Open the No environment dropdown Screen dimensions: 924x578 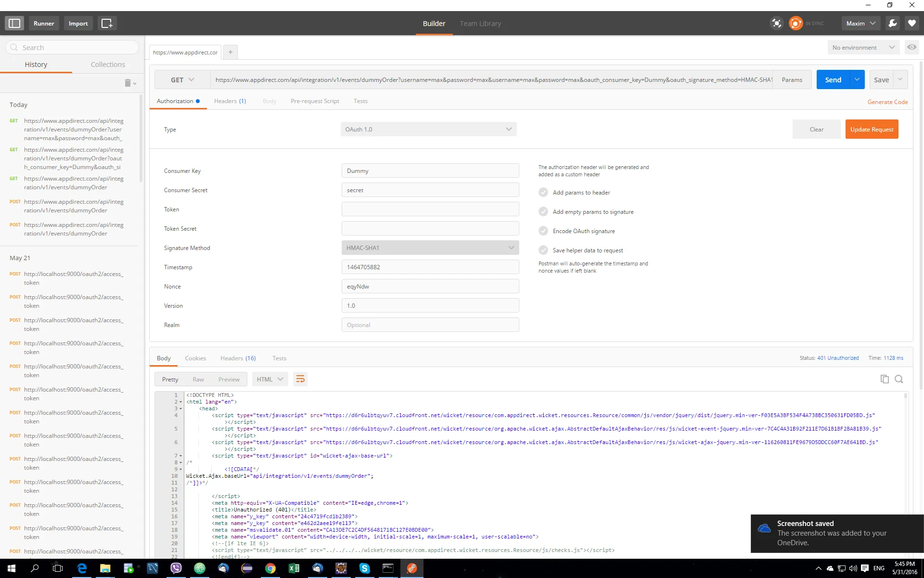(x=863, y=47)
